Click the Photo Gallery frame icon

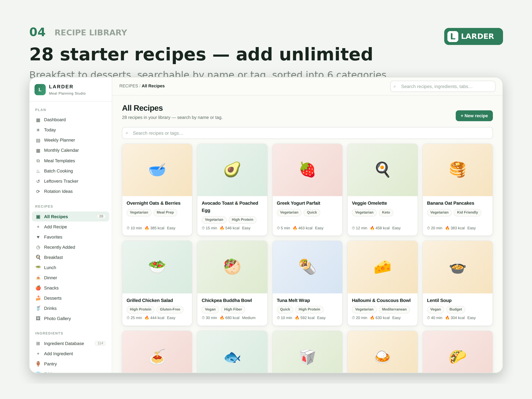38,319
